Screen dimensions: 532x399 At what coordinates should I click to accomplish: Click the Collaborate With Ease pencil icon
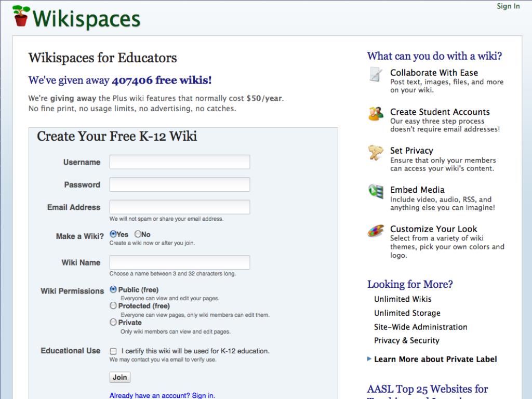pyautogui.click(x=376, y=74)
